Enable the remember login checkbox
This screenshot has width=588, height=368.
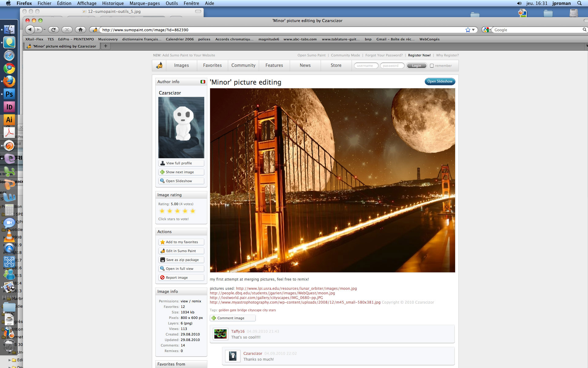(x=432, y=66)
